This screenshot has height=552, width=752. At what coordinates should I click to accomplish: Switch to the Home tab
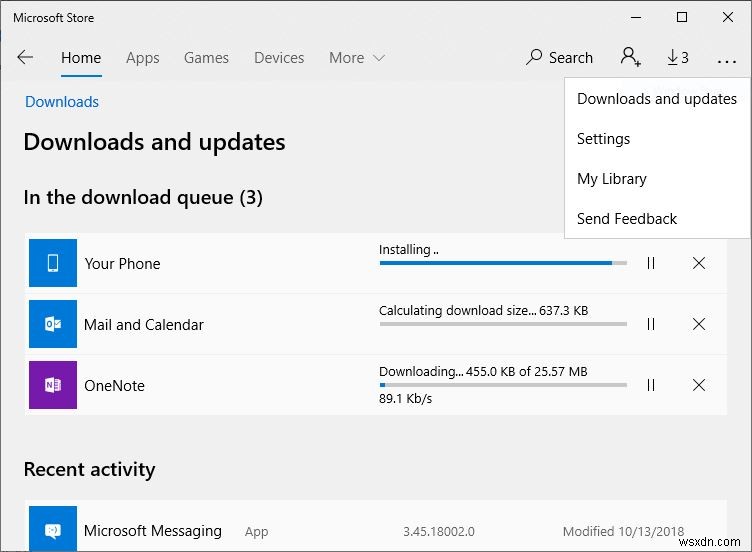(81, 58)
